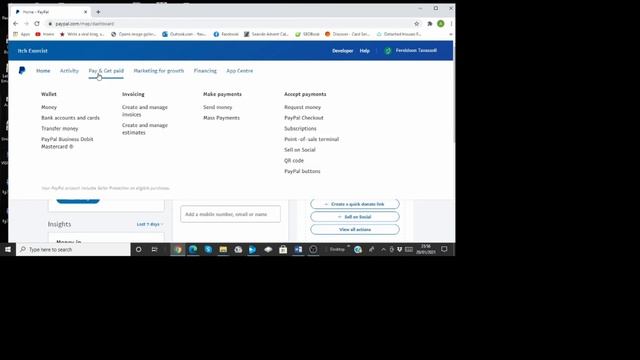Launch Microsoft Edge from the taskbar
Viewport: 640px width, 360px height.
(193, 249)
